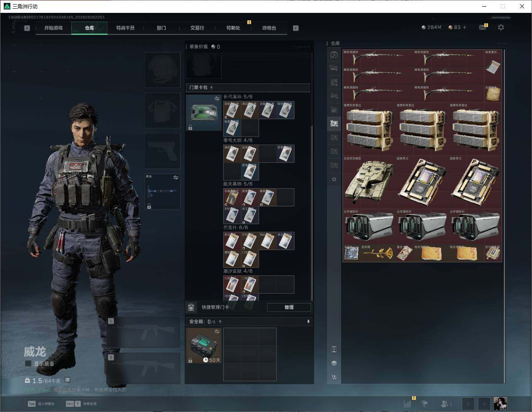Image resolution: width=532 pixels, height=412 pixels.
Task: Open the 特勤处 tab
Action: pyautogui.click(x=233, y=28)
